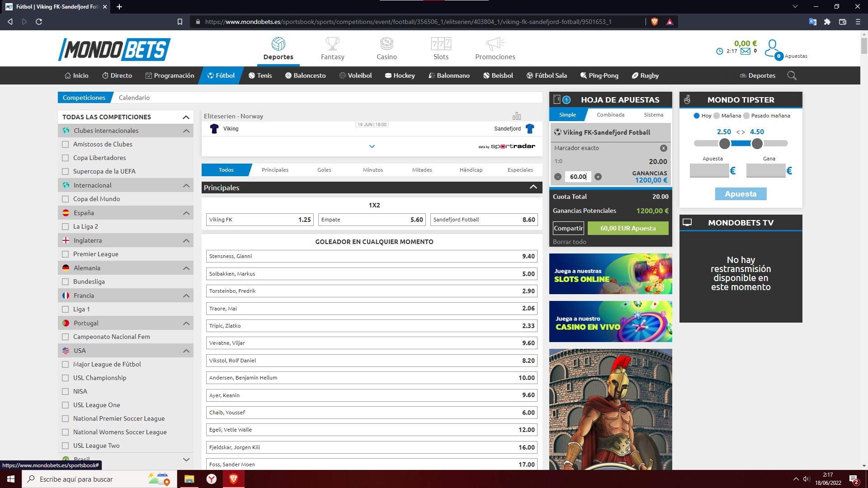
Task: Switch to the Goles market tab
Action: [x=324, y=170]
